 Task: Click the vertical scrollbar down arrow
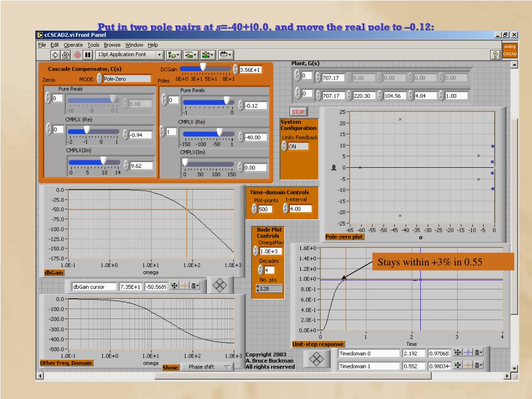514,368
